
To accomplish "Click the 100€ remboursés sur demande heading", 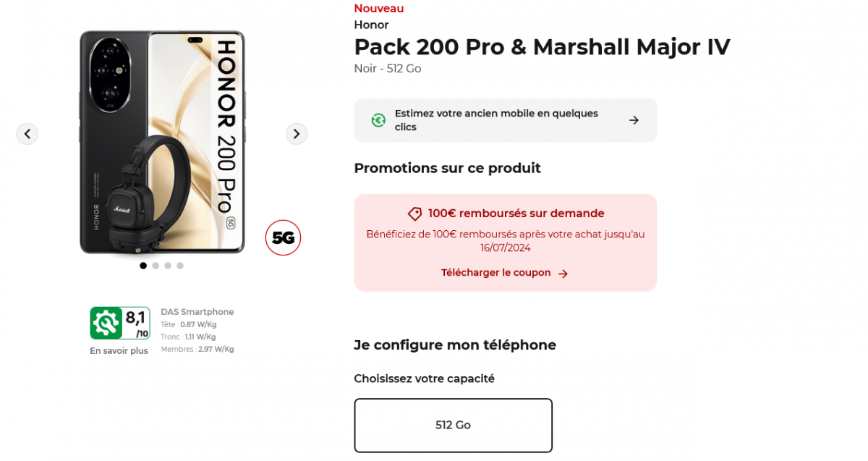I will 516,213.
